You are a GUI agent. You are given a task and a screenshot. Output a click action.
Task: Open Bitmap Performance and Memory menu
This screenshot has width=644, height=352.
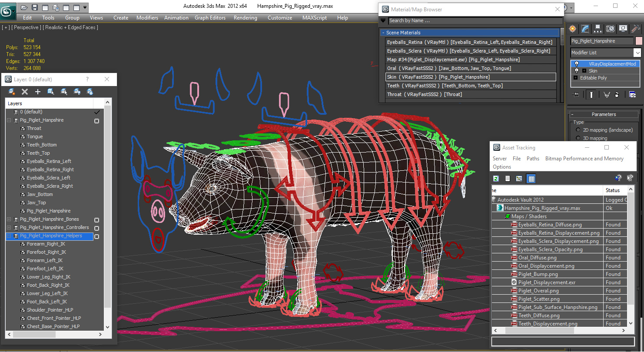(584, 159)
